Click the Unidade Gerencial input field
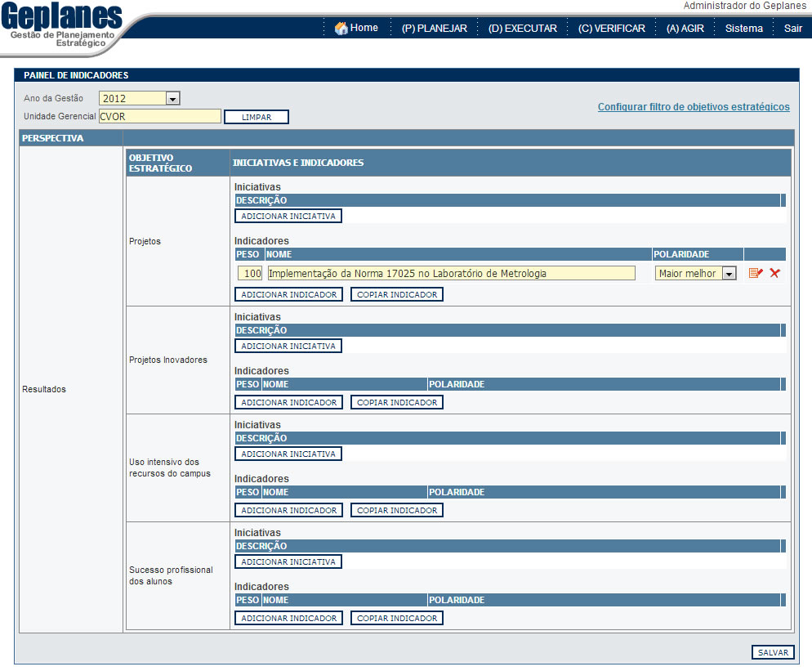This screenshot has width=812, height=671. tap(160, 116)
